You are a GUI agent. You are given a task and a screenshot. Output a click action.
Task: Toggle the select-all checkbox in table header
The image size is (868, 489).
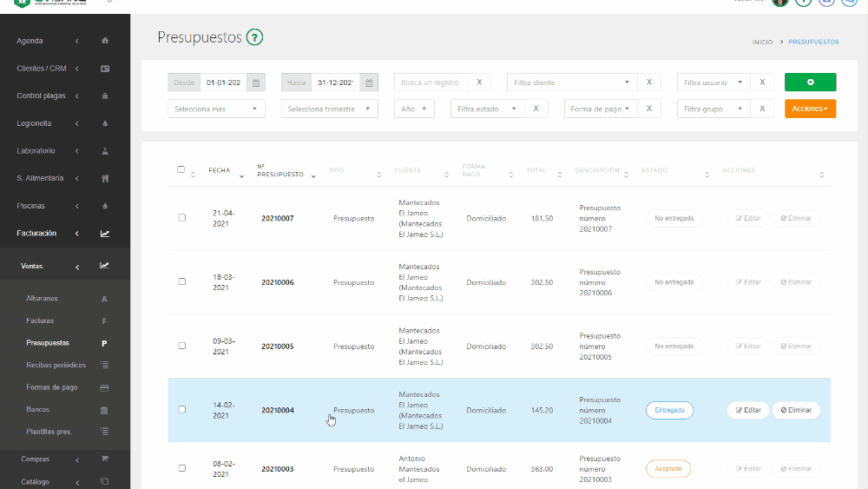coord(181,170)
